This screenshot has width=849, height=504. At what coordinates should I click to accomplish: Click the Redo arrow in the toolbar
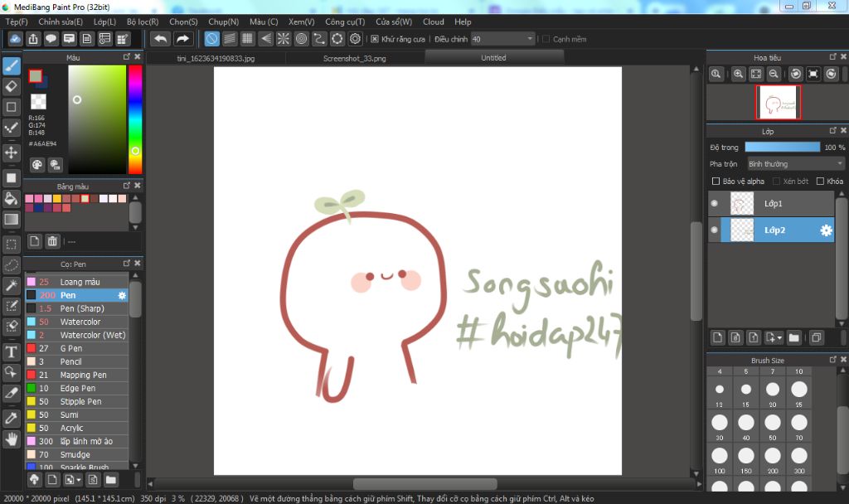tap(183, 39)
